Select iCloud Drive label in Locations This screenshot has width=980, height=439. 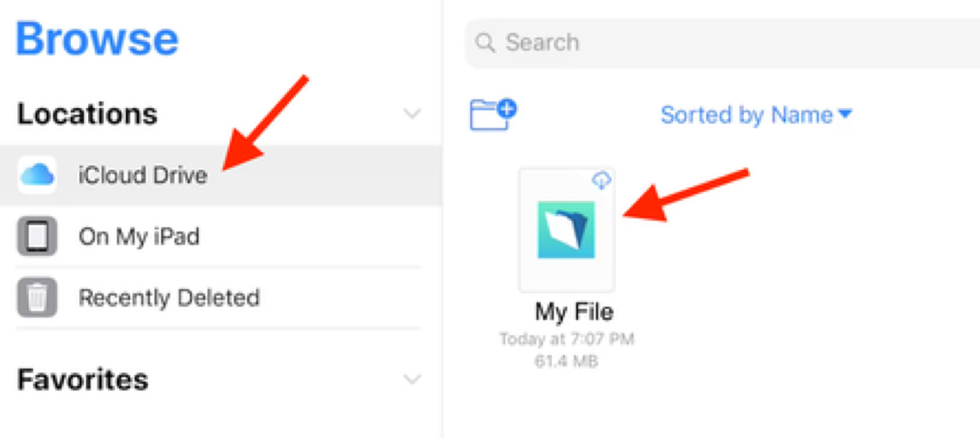[143, 175]
